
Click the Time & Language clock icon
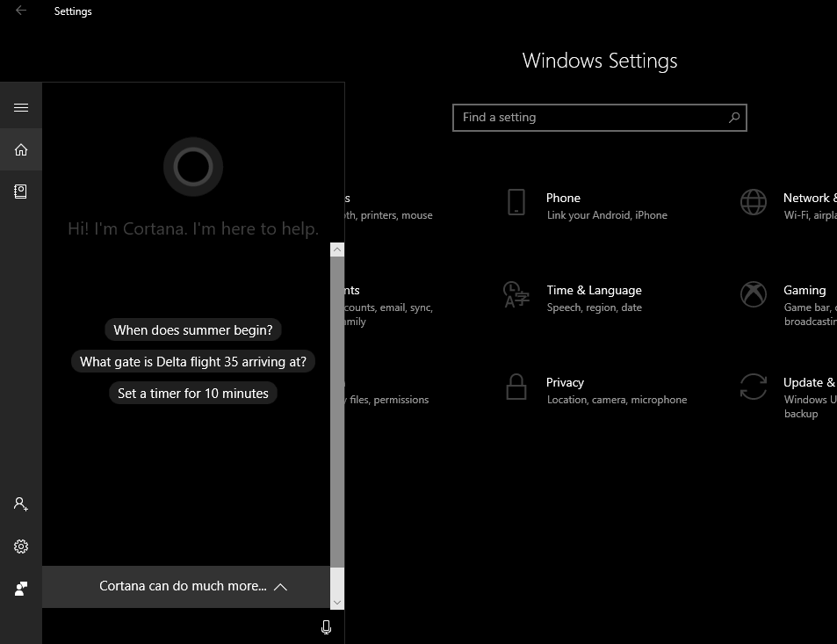coord(516,295)
